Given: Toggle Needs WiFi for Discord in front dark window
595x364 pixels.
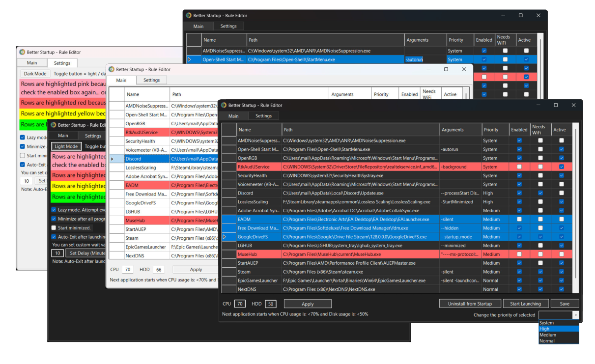Looking at the screenshot, I should 540,193.
